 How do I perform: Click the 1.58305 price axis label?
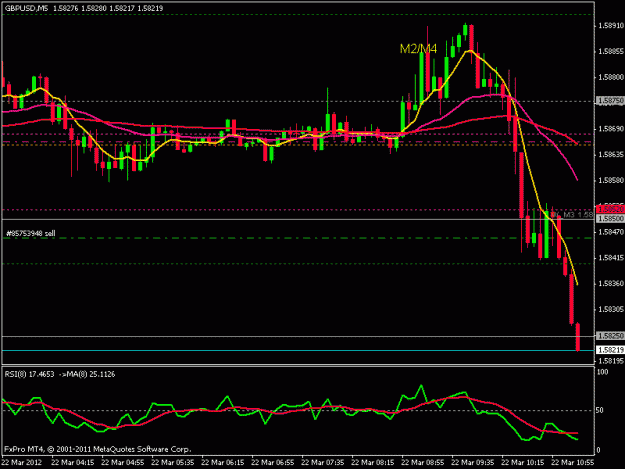pos(611,309)
